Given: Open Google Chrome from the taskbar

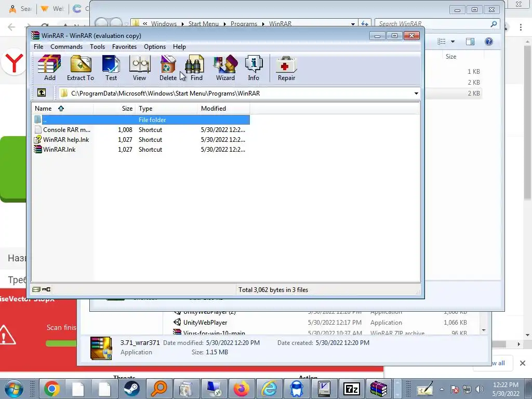Looking at the screenshot, I should tap(51, 389).
